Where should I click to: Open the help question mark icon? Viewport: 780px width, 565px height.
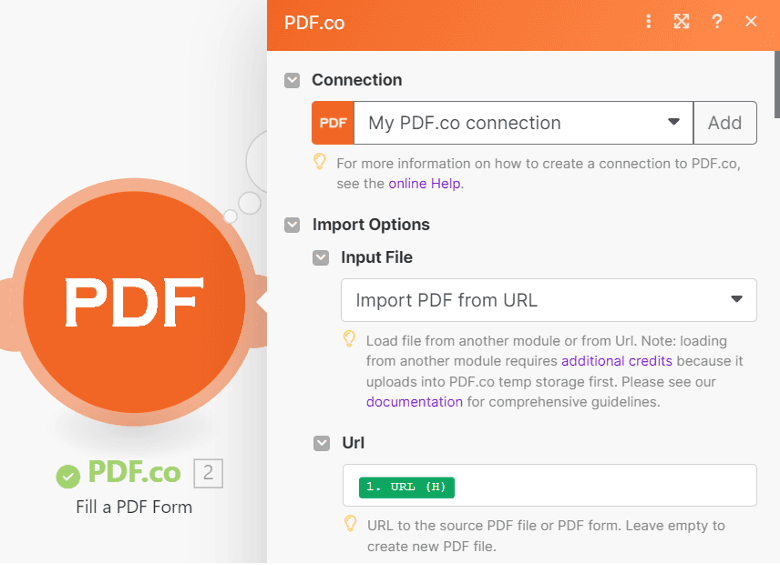(717, 21)
